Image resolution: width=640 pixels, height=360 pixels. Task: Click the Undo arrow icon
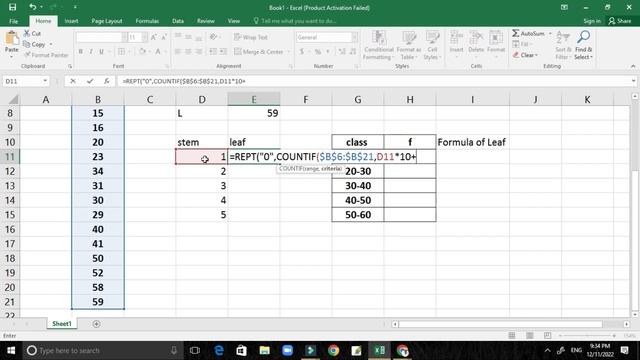(x=33, y=7)
